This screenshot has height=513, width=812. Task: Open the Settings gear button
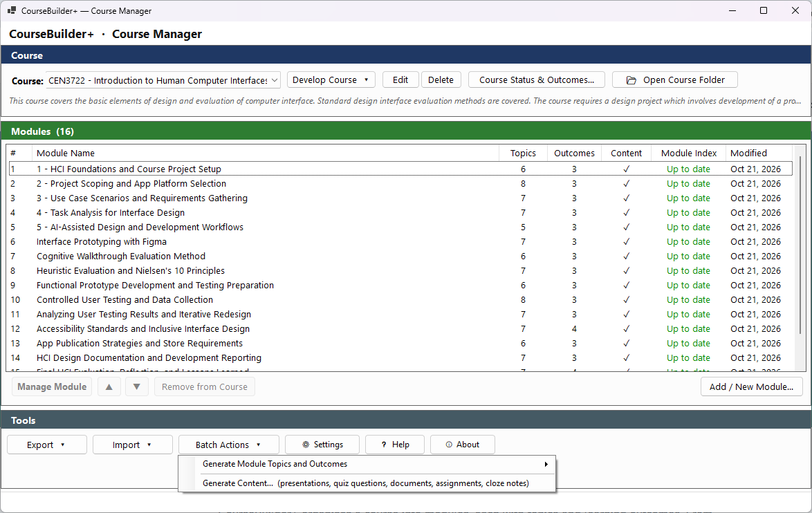click(322, 444)
